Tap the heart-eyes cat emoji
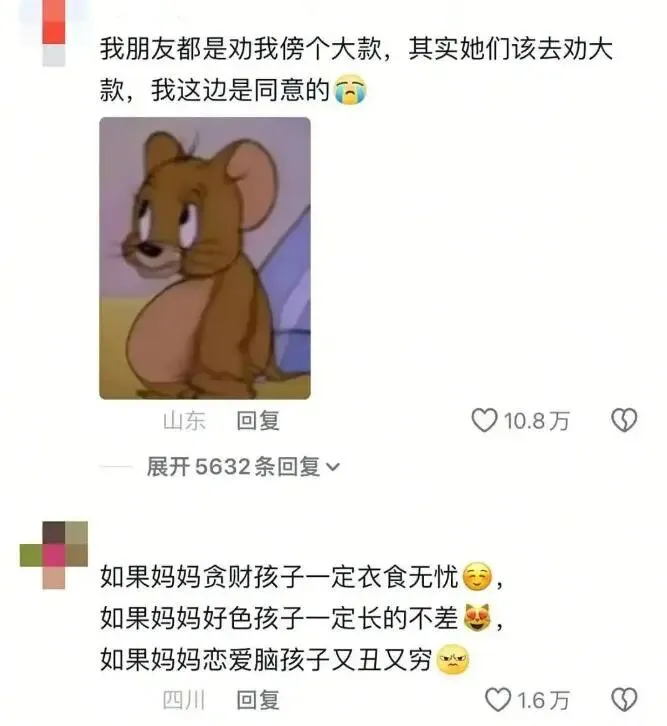 [x=478, y=618]
